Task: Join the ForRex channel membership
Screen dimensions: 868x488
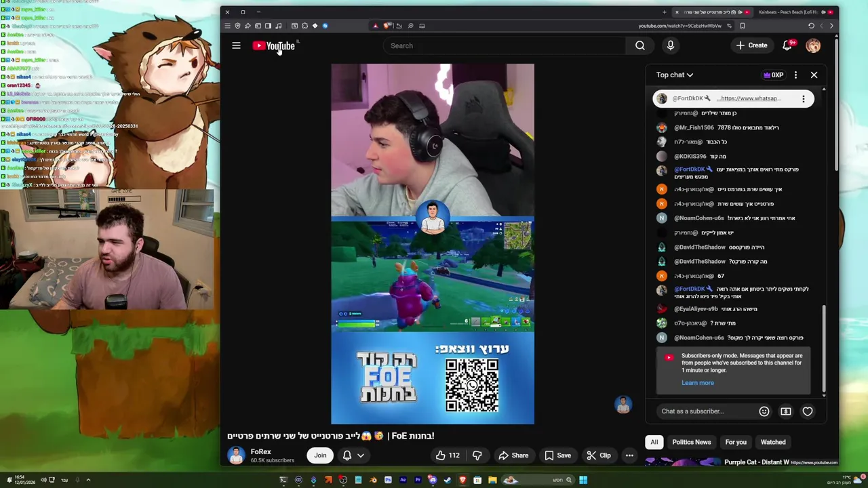Action: click(320, 455)
